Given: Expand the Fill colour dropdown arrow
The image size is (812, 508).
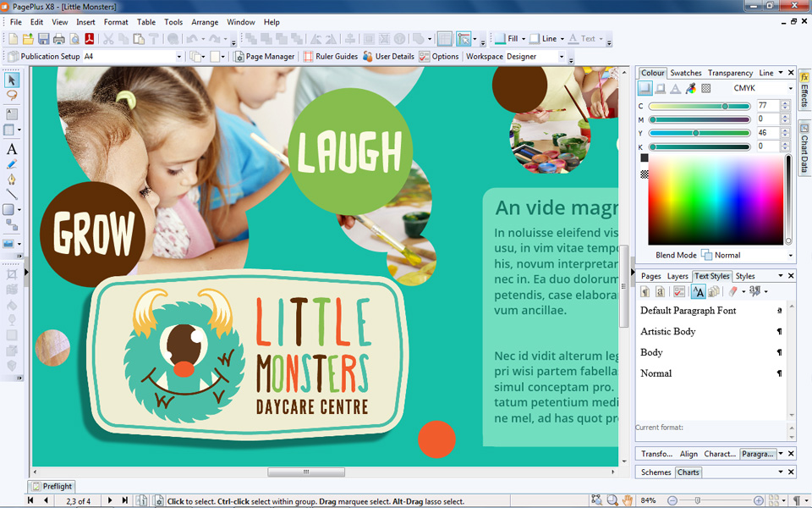Looking at the screenshot, I should tap(524, 39).
